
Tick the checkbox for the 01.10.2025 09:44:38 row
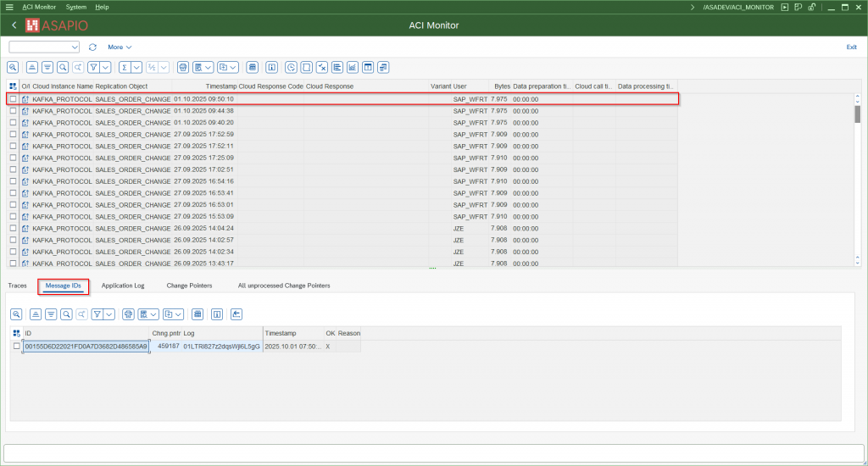point(13,111)
